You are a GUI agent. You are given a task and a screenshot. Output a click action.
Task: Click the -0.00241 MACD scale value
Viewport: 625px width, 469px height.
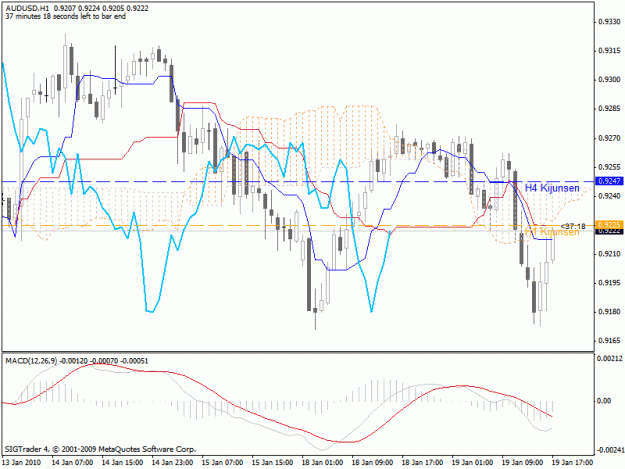[x=610, y=450]
